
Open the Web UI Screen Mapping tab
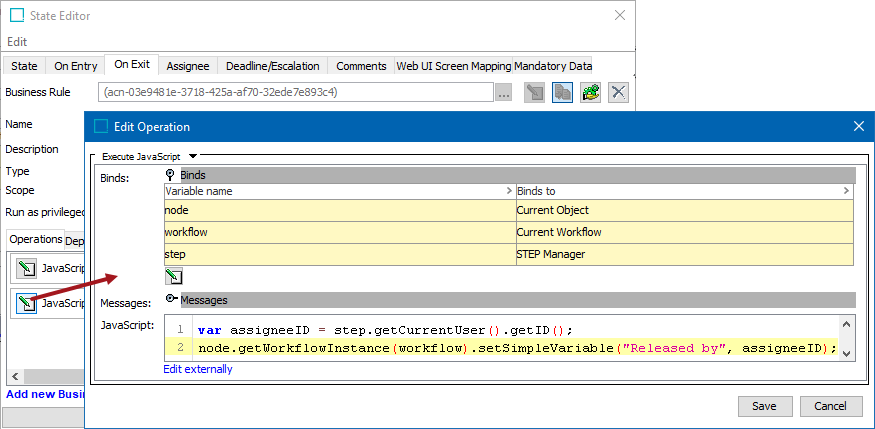click(454, 66)
